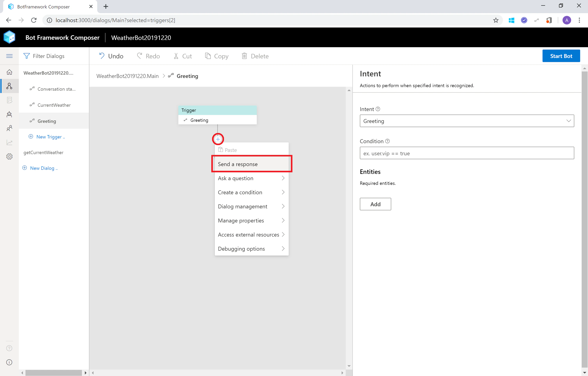
Task: Click Delete in the toolbar
Action: [255, 56]
